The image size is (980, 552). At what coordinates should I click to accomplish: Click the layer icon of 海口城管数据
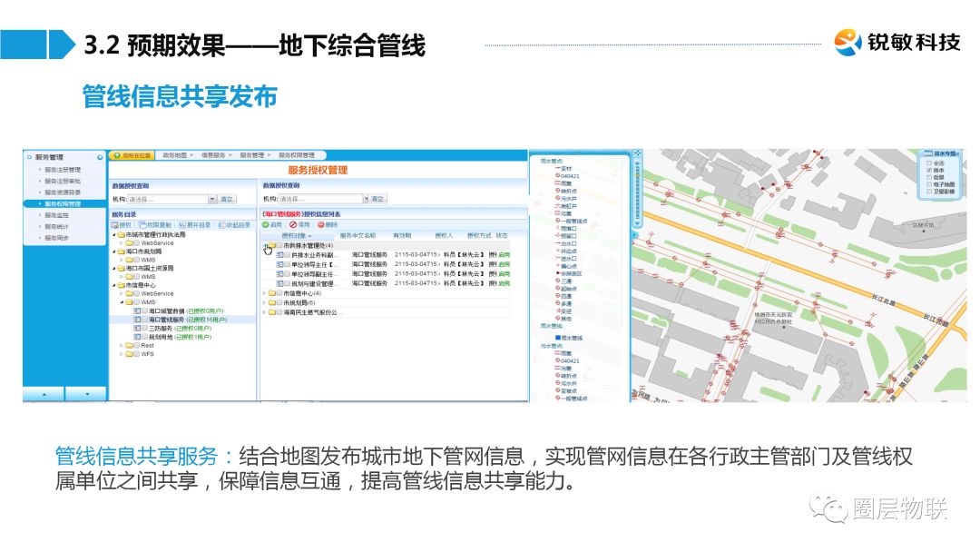137,310
